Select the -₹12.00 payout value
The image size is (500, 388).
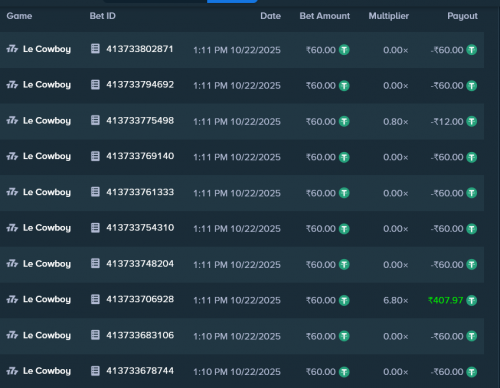(447, 121)
